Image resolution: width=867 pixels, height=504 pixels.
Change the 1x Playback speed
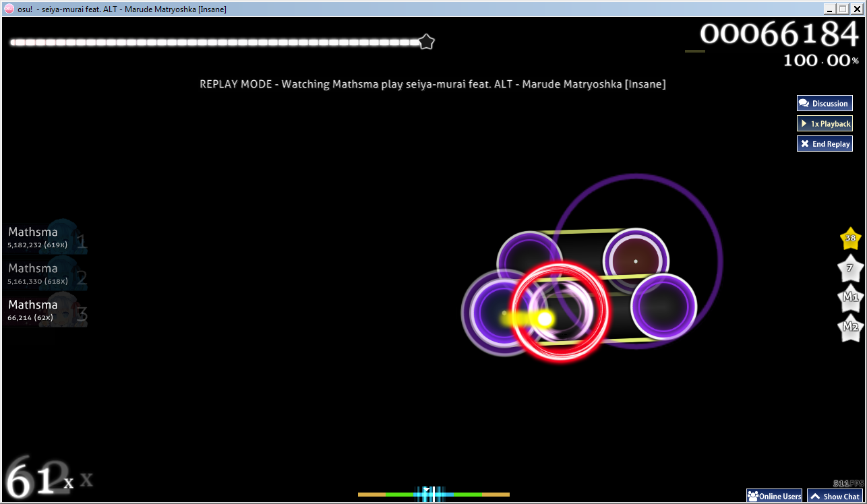coord(825,123)
